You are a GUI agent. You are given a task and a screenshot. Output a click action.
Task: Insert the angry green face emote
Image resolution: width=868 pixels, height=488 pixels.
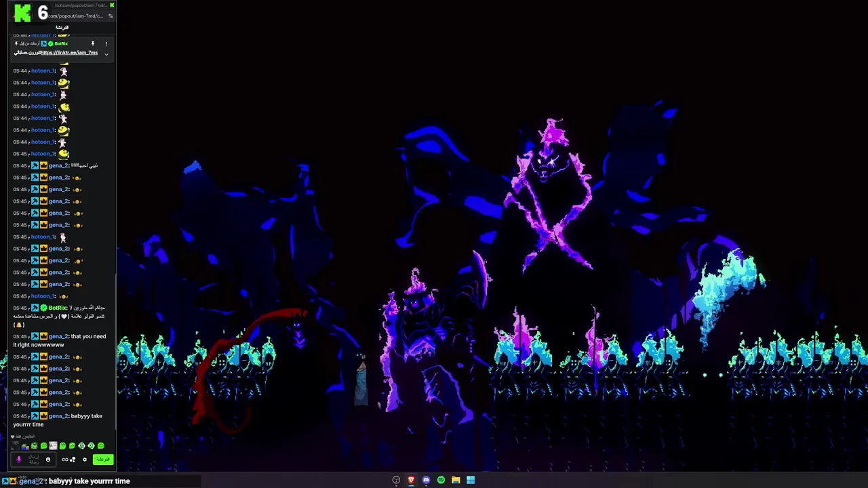35,445
